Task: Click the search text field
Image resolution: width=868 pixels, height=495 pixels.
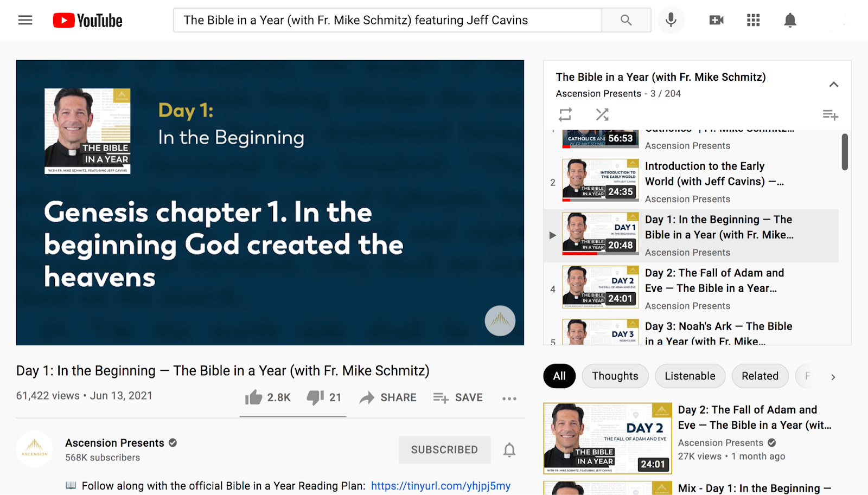Action: [x=387, y=20]
